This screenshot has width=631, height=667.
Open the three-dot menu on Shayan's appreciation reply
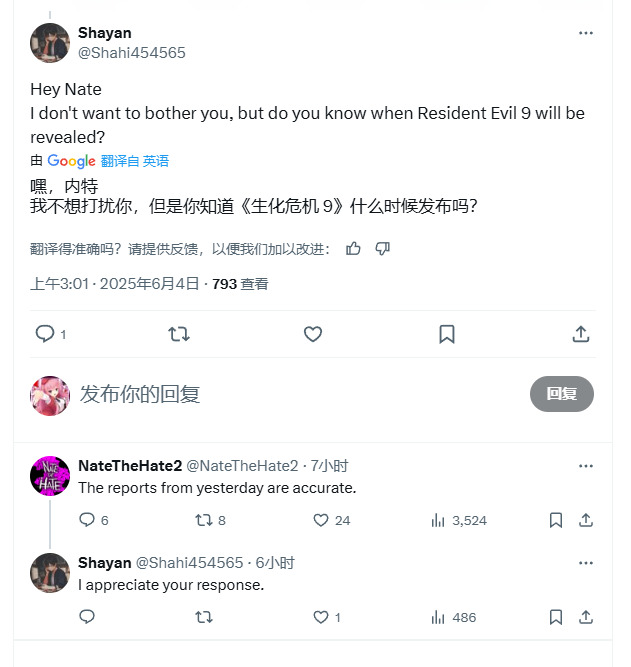click(x=586, y=563)
